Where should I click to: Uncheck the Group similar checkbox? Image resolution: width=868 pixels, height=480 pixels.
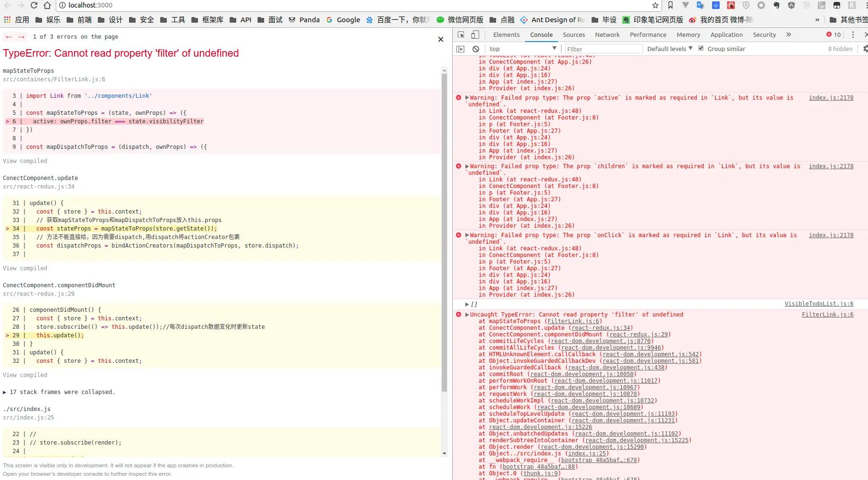click(701, 48)
